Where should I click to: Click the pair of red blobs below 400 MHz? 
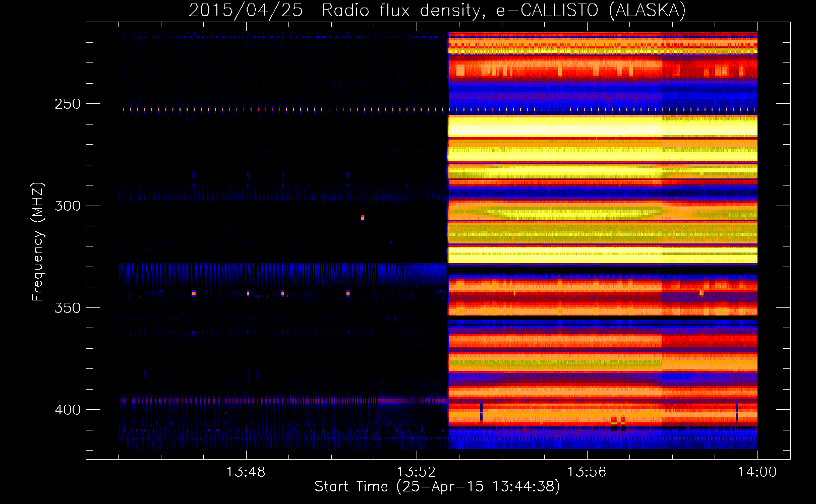pos(618,421)
